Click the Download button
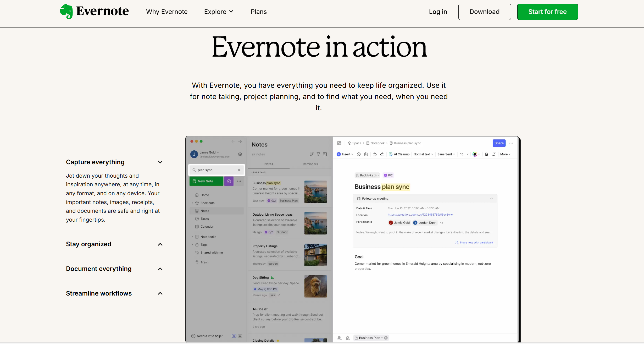Viewport: 644px width, 344px height. click(484, 12)
